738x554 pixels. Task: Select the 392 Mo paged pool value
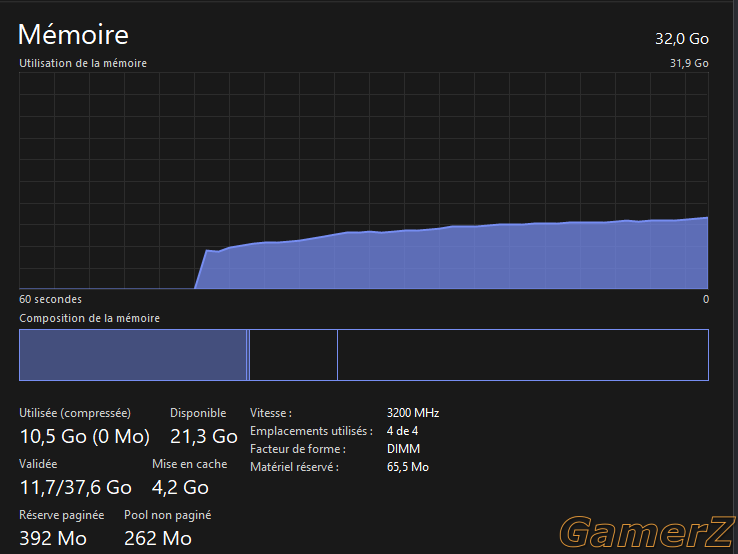point(53,538)
